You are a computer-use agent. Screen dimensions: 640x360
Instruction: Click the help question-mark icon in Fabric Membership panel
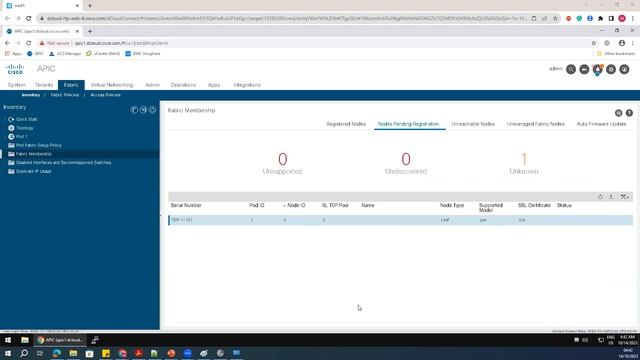629,113
